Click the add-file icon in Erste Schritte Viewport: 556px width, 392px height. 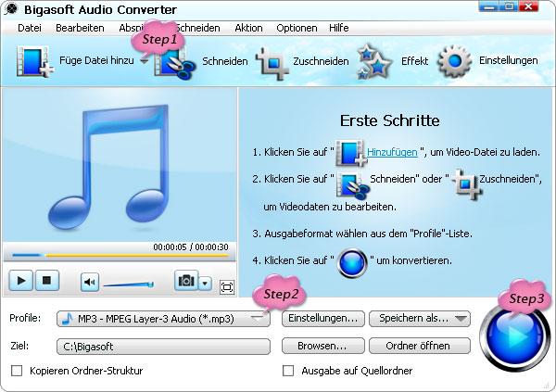tap(350, 153)
